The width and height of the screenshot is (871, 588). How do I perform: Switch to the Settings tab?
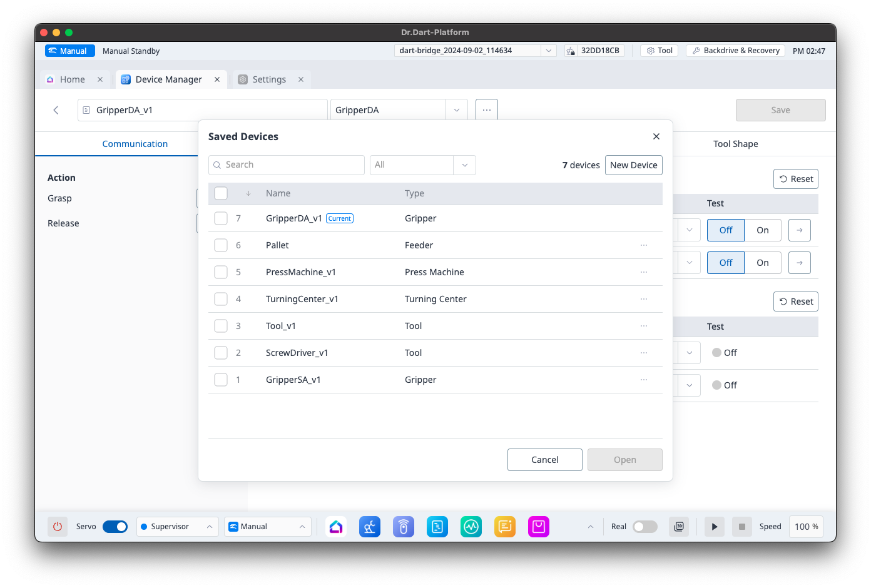(269, 79)
